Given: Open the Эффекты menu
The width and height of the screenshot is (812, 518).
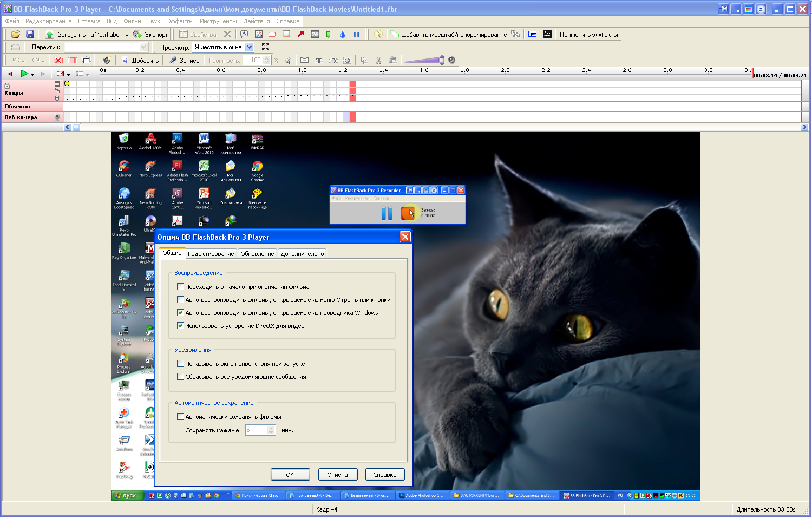Looking at the screenshot, I should [x=180, y=21].
